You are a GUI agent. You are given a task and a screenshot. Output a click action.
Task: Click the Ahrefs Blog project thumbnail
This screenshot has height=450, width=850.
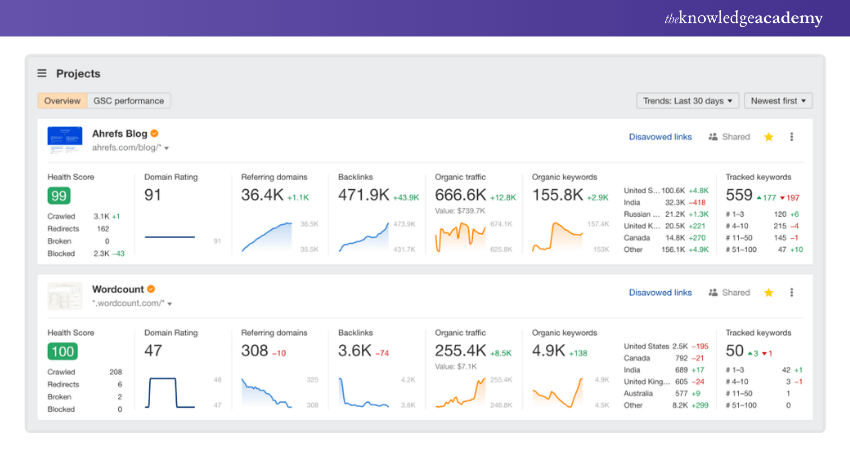pyautogui.click(x=65, y=139)
